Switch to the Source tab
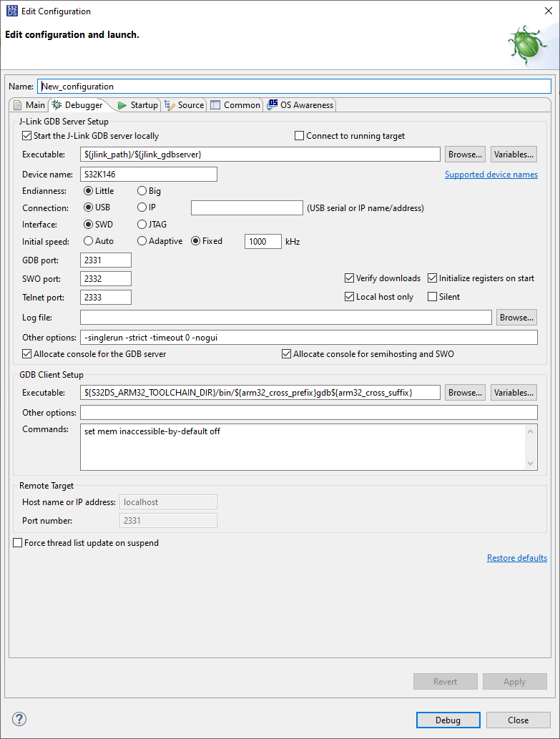 (185, 105)
